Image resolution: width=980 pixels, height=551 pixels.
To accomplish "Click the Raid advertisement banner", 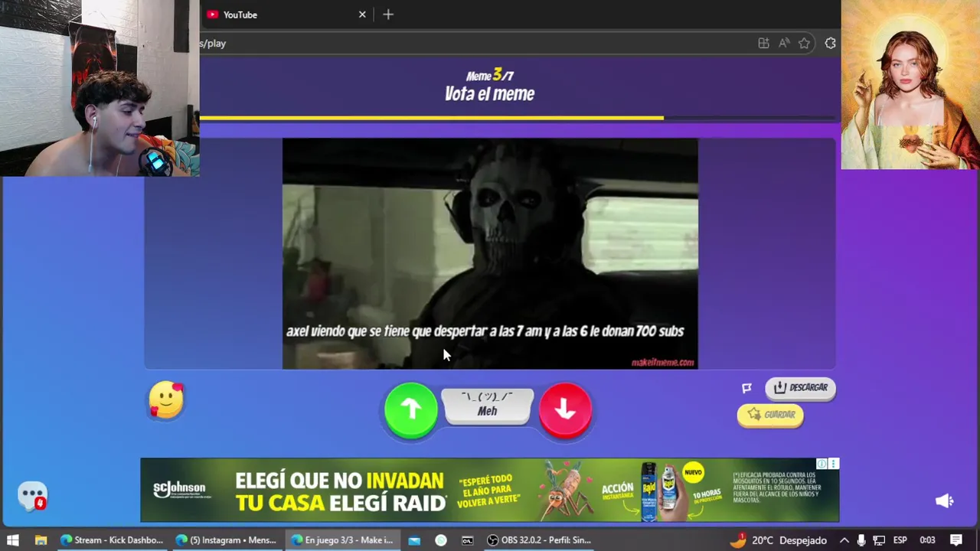I will point(489,490).
